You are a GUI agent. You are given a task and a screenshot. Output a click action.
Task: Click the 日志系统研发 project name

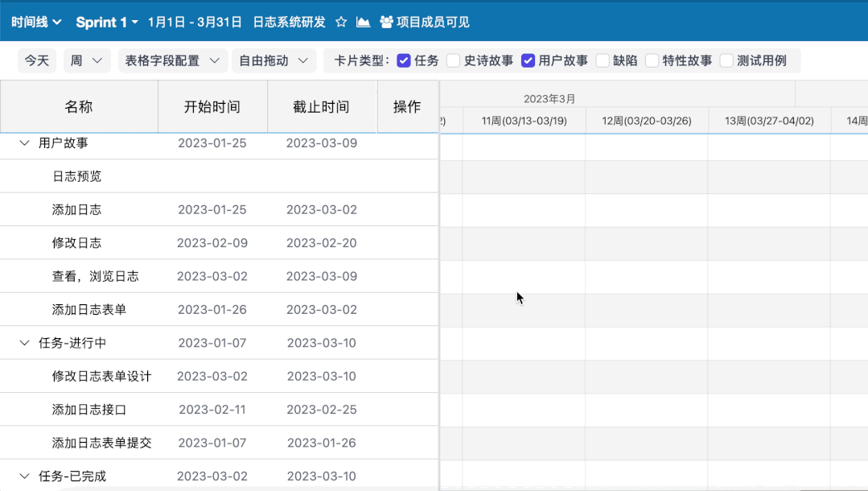289,23
